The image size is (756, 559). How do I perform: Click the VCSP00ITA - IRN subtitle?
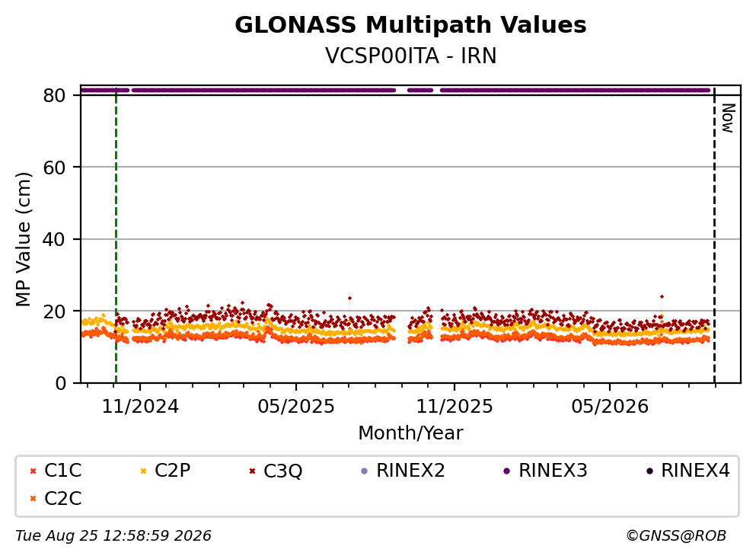(411, 56)
